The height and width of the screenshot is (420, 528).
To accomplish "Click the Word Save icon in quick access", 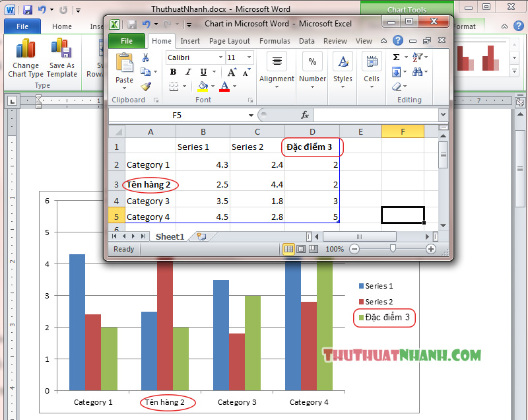I will point(28,10).
